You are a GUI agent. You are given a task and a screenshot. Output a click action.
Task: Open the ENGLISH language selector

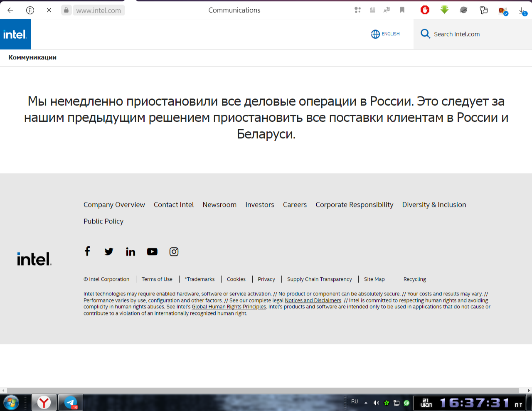click(385, 34)
